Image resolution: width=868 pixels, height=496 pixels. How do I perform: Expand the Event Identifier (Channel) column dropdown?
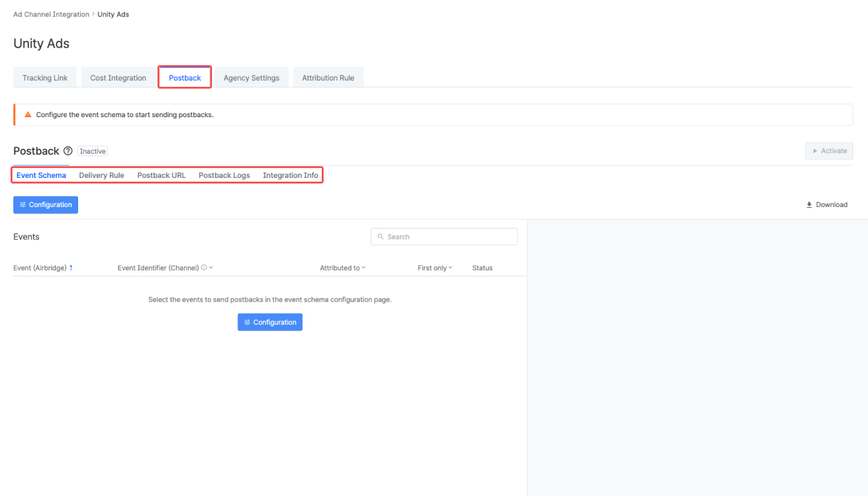(211, 268)
